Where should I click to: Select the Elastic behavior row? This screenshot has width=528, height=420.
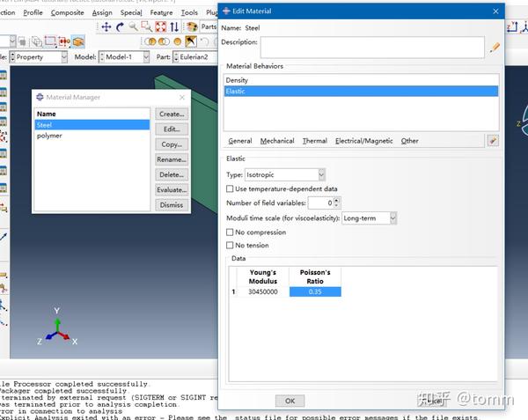pyautogui.click(x=361, y=92)
